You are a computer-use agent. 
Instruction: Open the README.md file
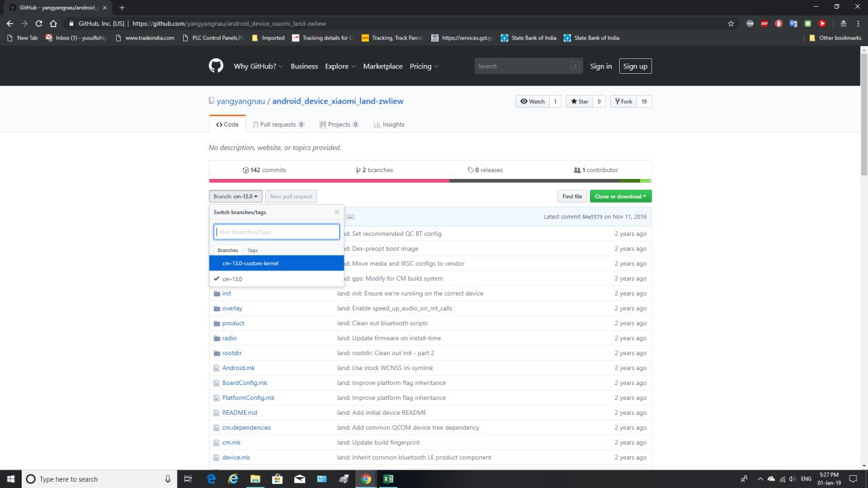tap(239, 413)
